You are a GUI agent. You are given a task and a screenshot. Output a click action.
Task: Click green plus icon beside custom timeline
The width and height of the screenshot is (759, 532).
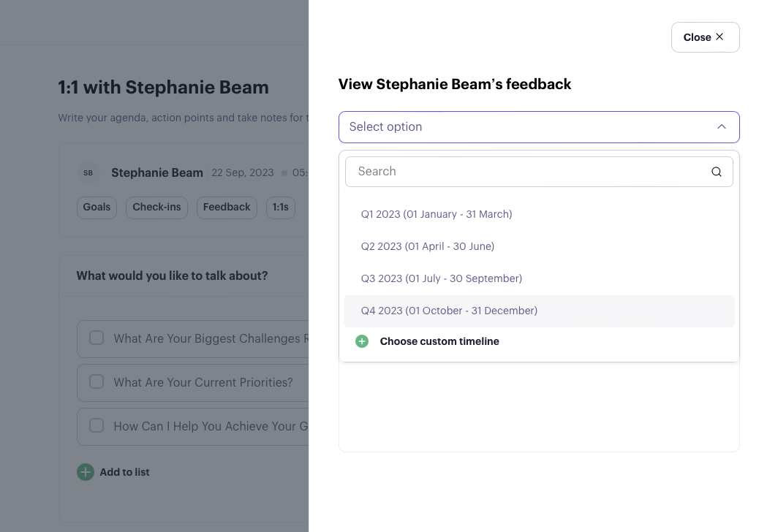point(362,341)
